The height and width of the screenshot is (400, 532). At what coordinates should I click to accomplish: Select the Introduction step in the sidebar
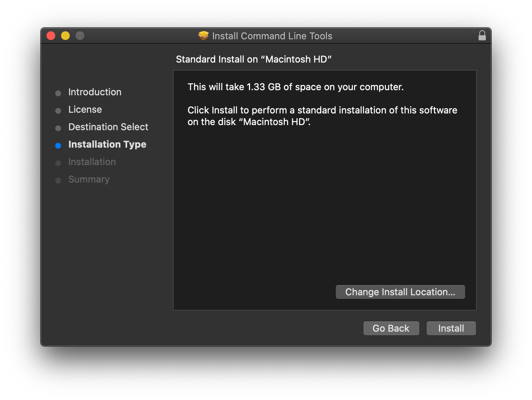94,92
